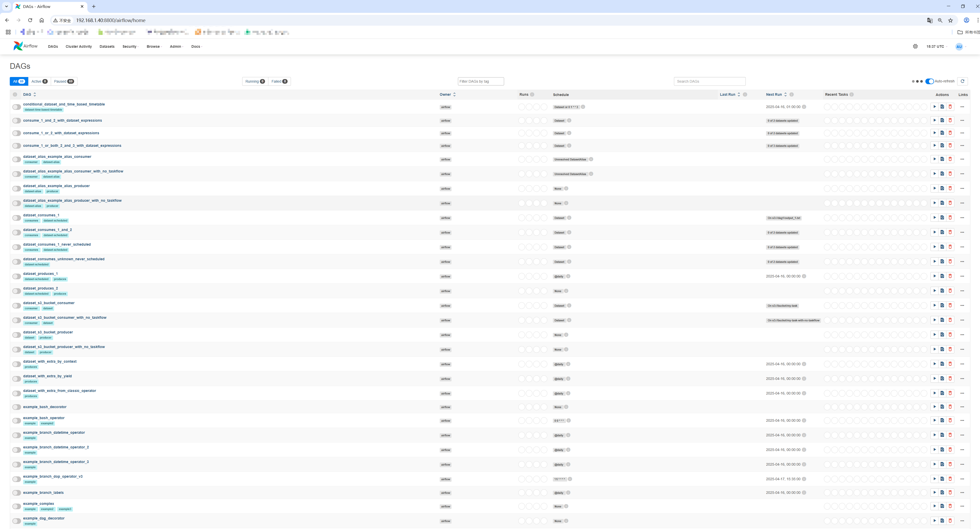This screenshot has width=980, height=529.
Task: Delete the example_bash_operator DAG via trash icon
Action: pos(950,420)
